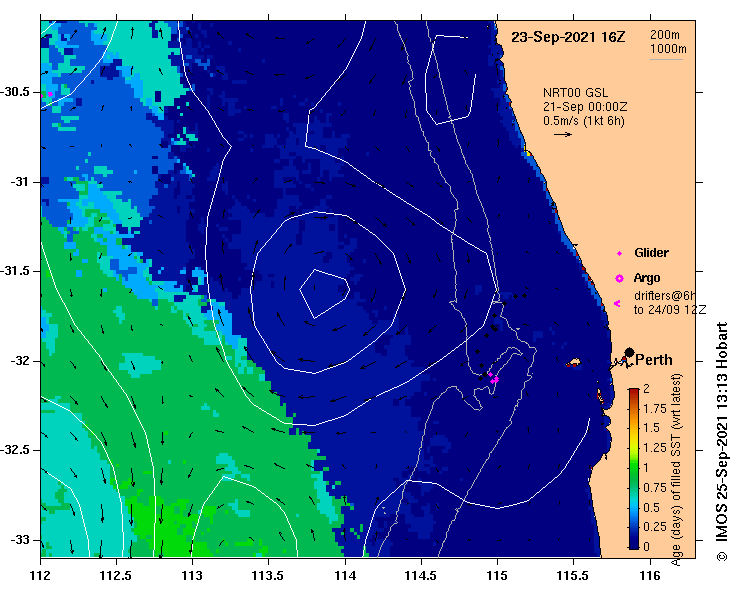Click the dark blue bottom of the colorbar
The image size is (739, 592).
(634, 544)
